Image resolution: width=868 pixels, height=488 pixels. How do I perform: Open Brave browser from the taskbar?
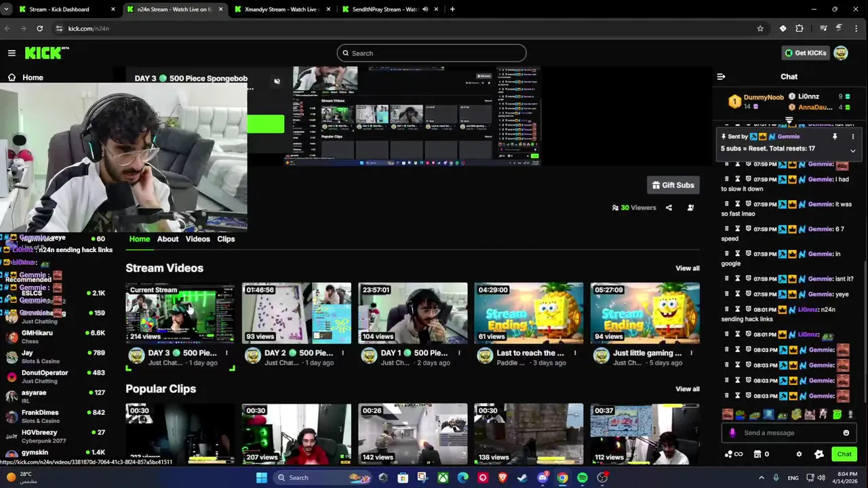502,478
